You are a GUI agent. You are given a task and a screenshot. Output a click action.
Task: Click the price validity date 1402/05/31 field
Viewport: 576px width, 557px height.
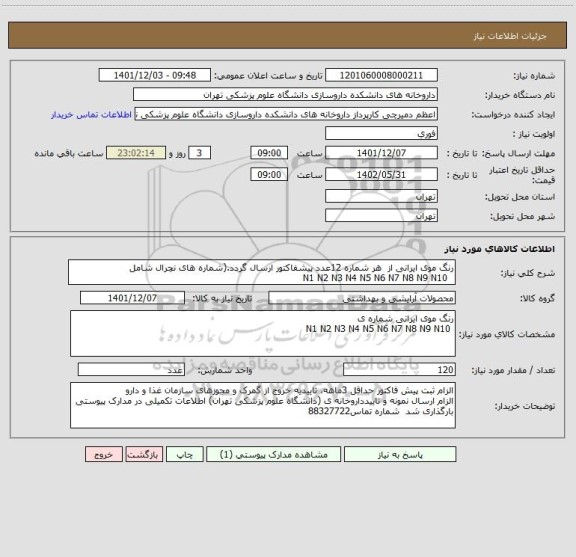tap(381, 175)
